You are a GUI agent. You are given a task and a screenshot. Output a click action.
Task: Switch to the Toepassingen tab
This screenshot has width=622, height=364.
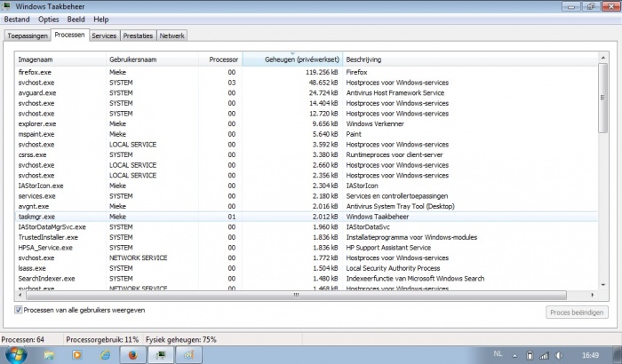tap(28, 36)
